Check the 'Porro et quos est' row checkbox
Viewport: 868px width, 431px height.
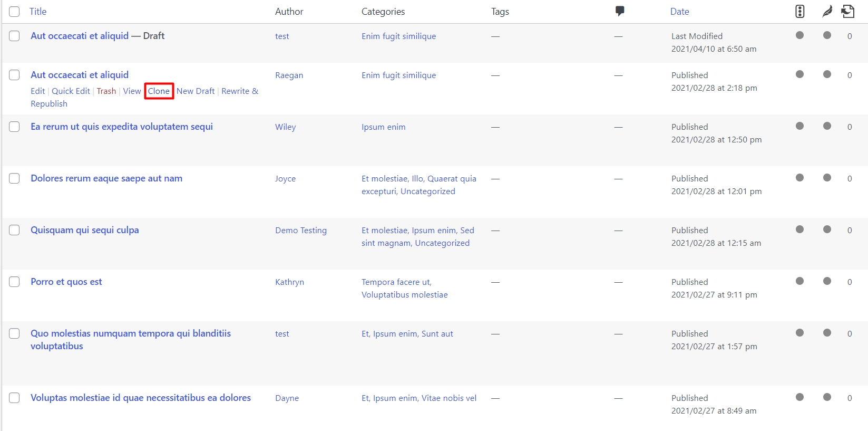point(14,282)
